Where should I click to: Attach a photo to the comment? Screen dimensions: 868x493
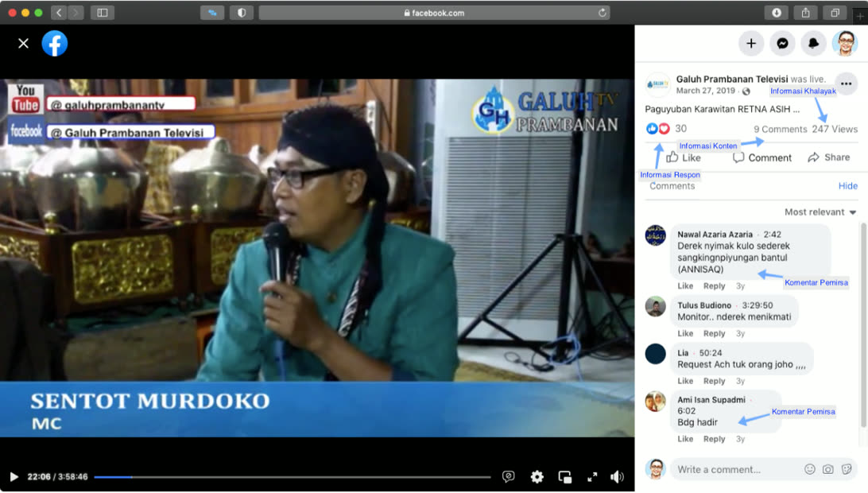coord(827,470)
